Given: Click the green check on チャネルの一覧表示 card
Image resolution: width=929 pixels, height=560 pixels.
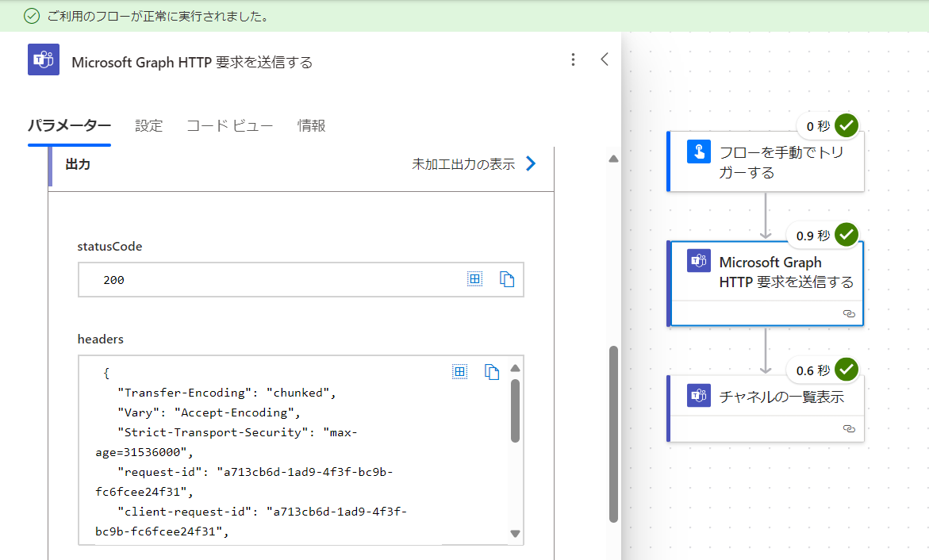Looking at the screenshot, I should tap(846, 370).
